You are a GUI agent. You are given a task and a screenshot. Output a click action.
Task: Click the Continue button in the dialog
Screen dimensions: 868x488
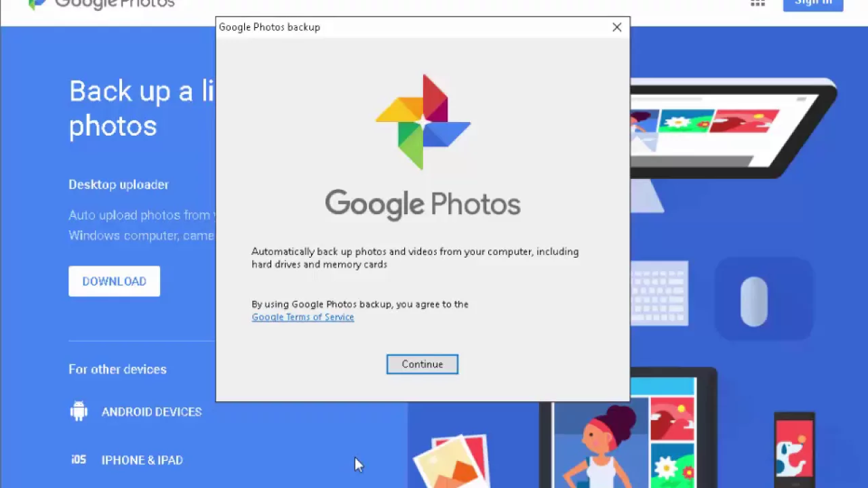coord(422,364)
